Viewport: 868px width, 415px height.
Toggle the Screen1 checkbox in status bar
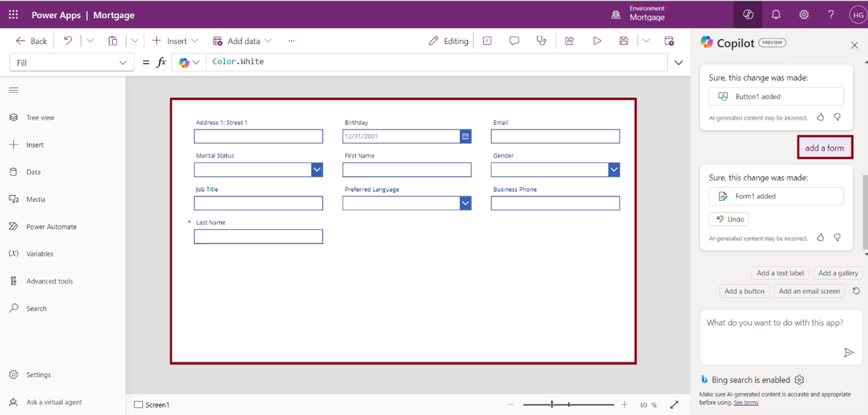pyautogui.click(x=138, y=405)
